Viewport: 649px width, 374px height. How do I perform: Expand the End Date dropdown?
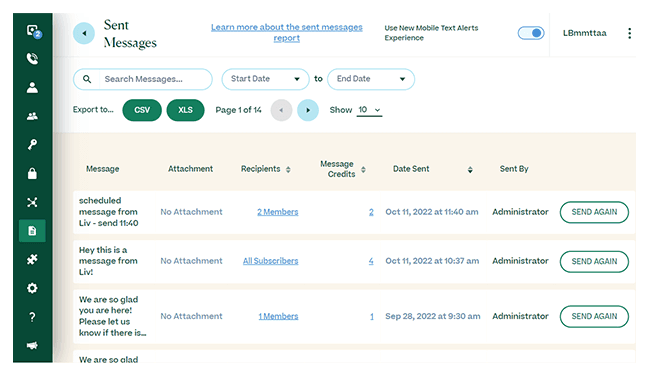(x=371, y=79)
